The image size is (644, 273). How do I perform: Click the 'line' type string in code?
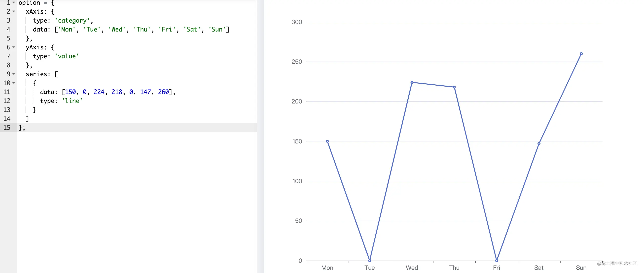[x=72, y=101]
